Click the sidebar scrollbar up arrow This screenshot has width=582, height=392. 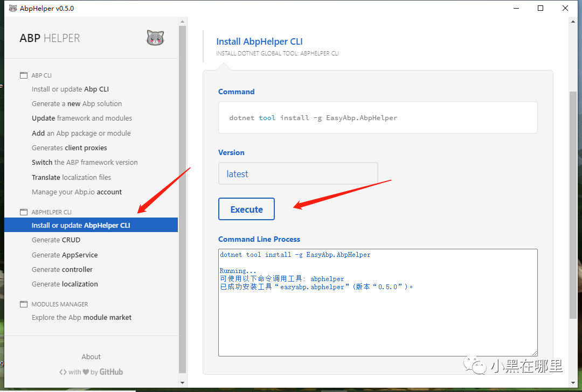[182, 22]
